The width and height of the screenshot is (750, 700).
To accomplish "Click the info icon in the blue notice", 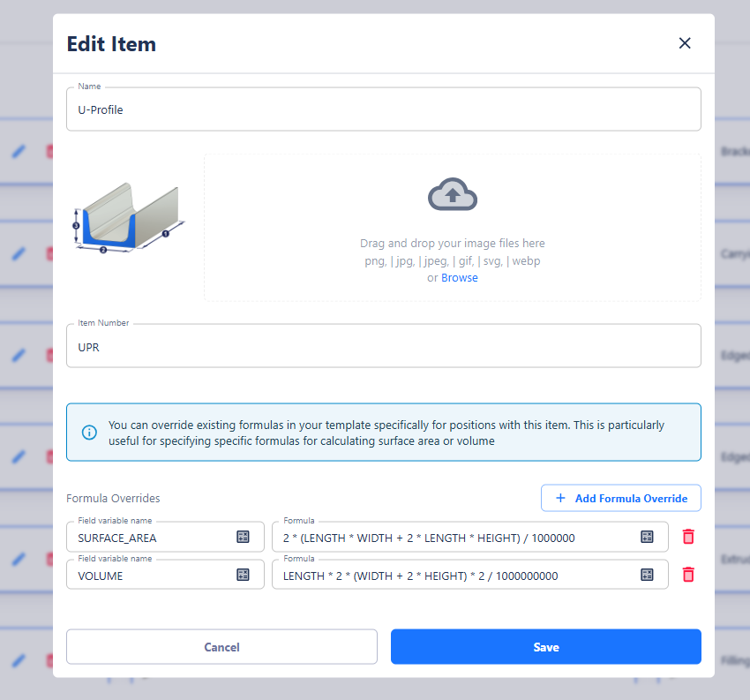I will point(89,433).
